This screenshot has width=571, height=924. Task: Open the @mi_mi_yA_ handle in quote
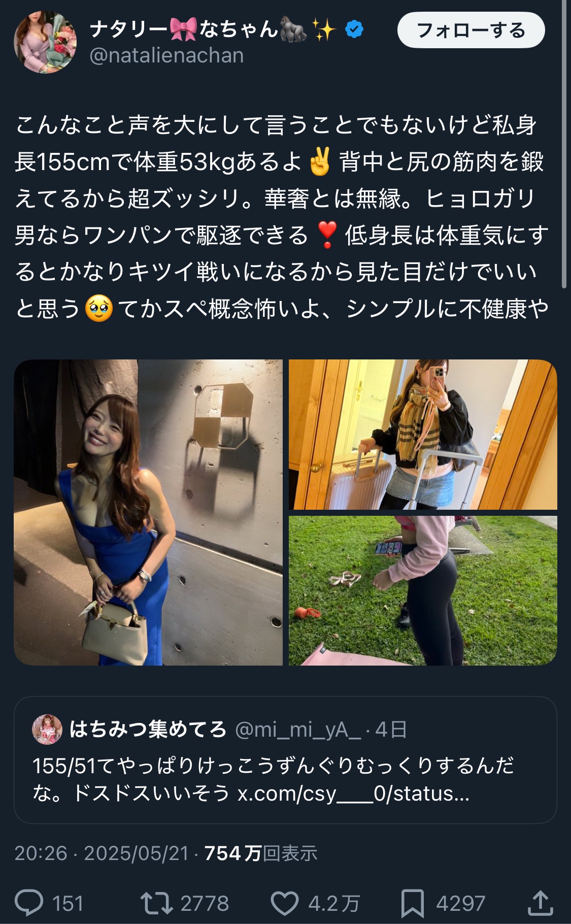click(x=298, y=730)
